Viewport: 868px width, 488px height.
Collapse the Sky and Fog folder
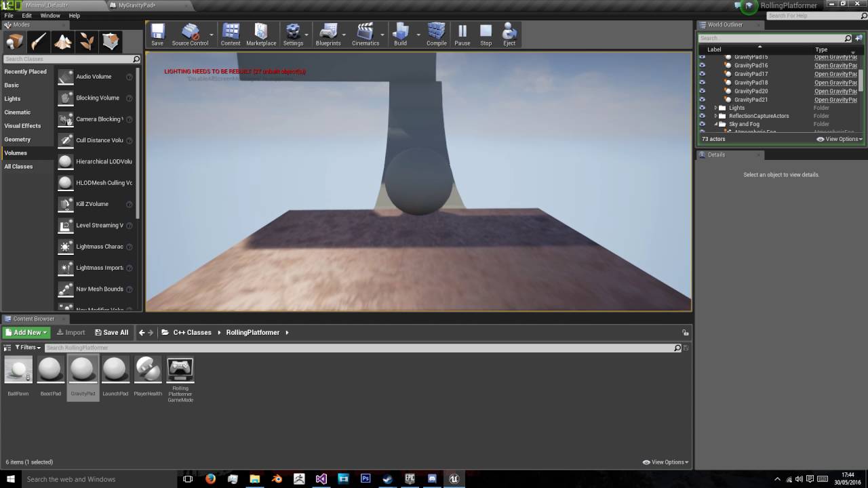715,124
